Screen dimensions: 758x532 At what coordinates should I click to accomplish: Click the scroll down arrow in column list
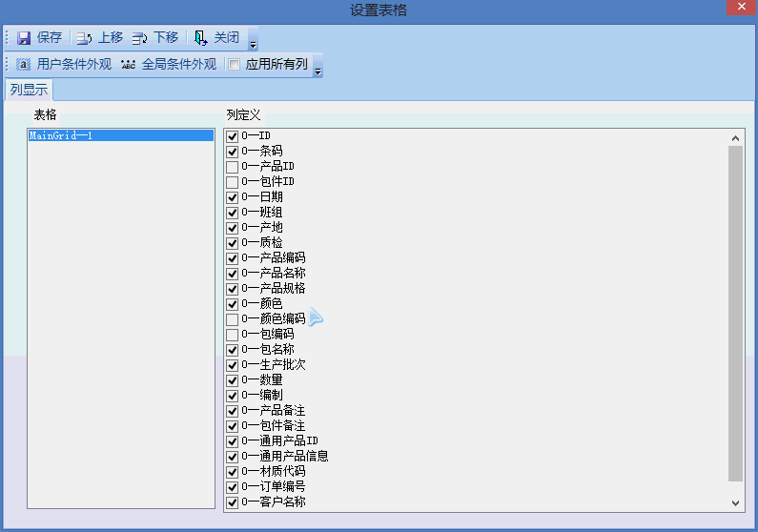[735, 502]
